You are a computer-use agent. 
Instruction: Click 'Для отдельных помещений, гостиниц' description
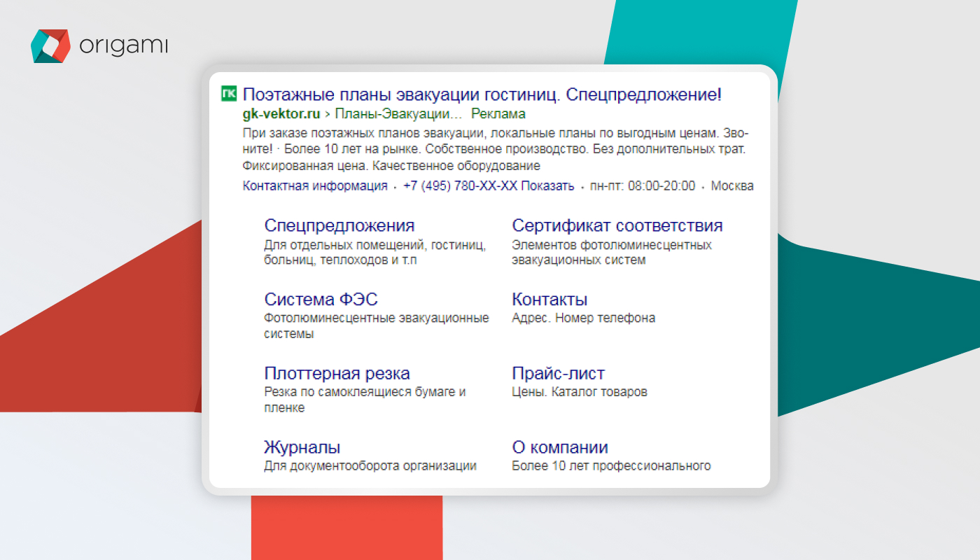pos(375,252)
